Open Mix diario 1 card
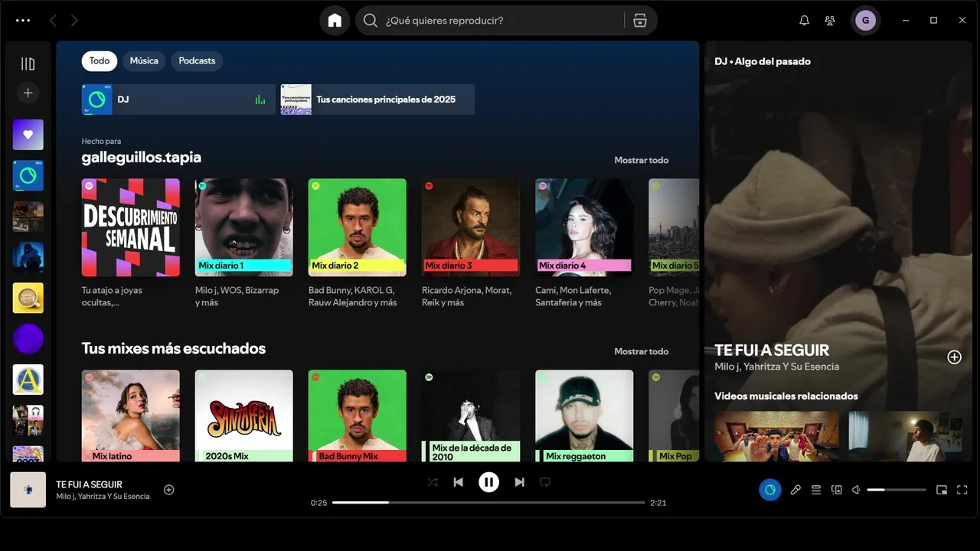Viewport: 980px width, 551px height. pos(244,243)
